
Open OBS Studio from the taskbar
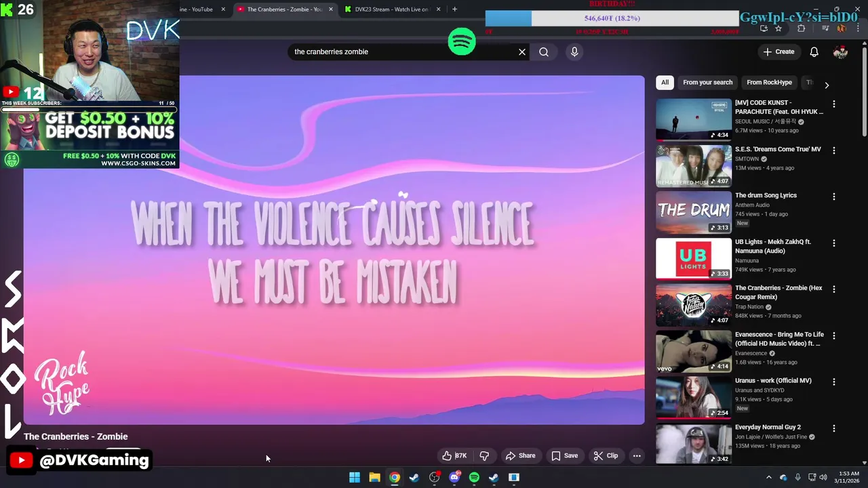coord(434,477)
